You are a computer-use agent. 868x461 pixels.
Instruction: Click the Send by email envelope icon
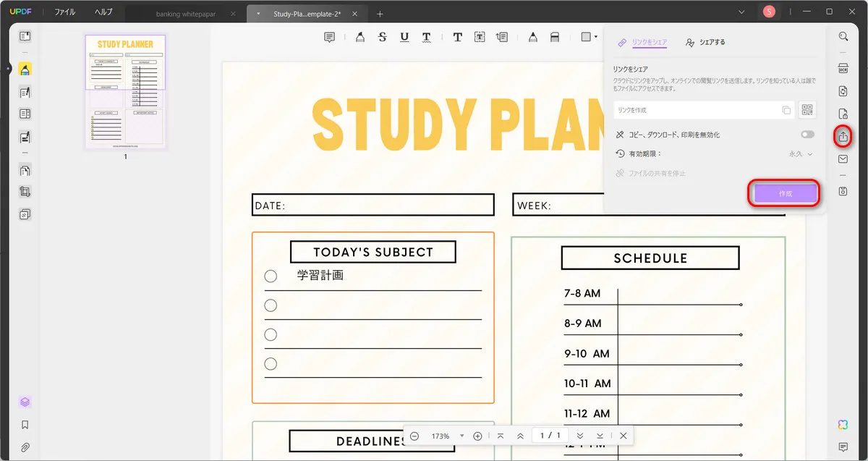(x=843, y=158)
